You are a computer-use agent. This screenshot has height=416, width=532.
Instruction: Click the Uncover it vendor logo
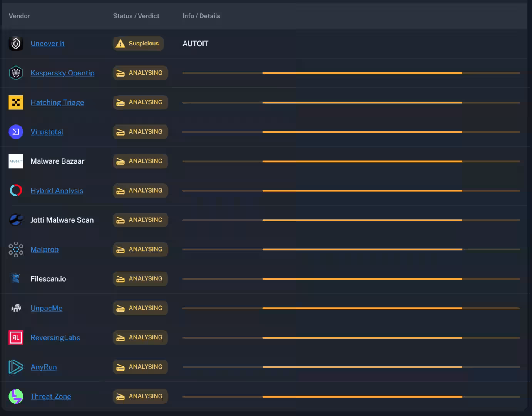pos(16,44)
